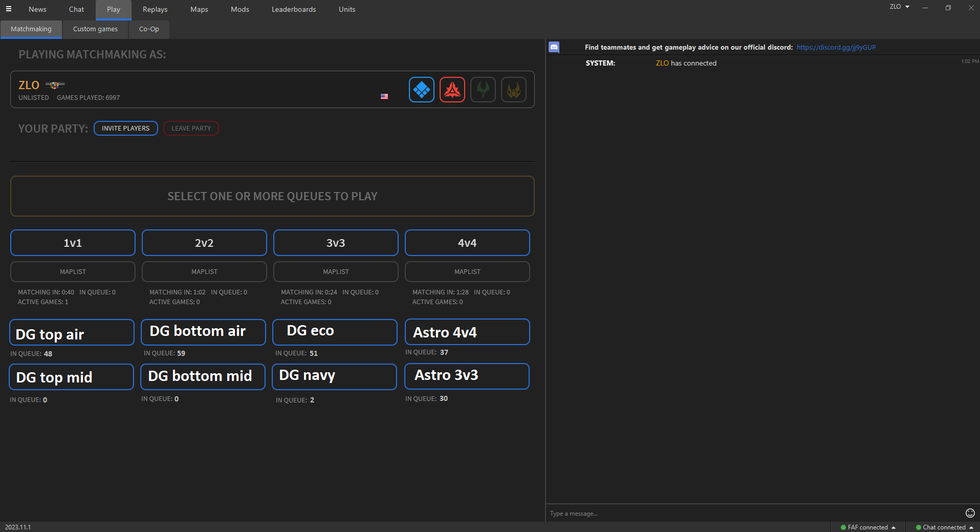The image size is (980, 532).
Task: Toggle the Aeon faction icon
Action: (x=483, y=90)
